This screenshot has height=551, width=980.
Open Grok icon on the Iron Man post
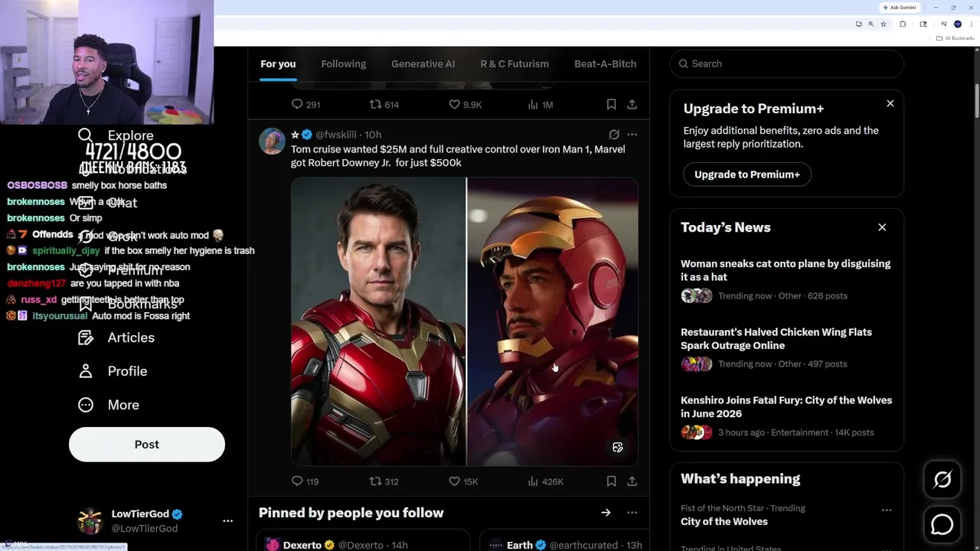click(614, 135)
